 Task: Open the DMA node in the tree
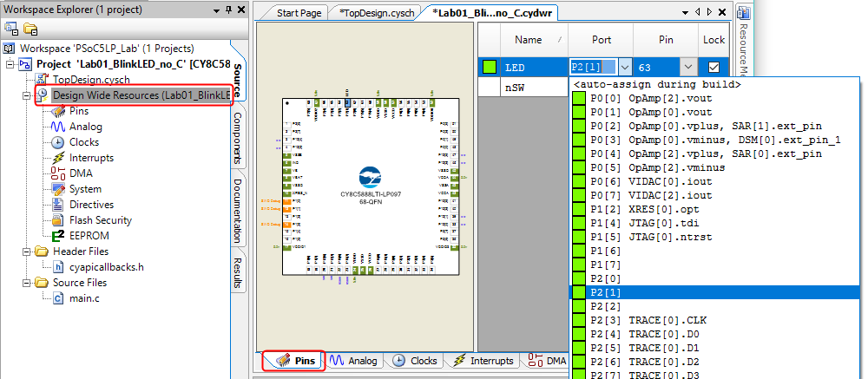(81, 173)
